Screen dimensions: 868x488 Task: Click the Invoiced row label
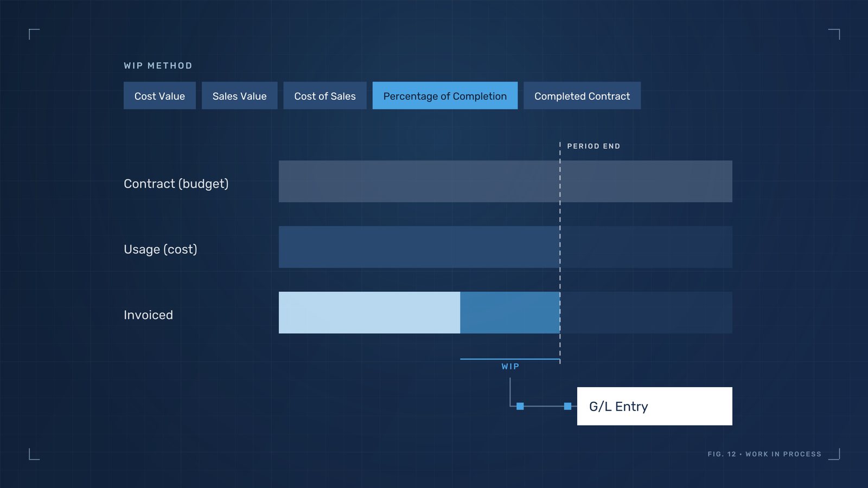pyautogui.click(x=148, y=315)
